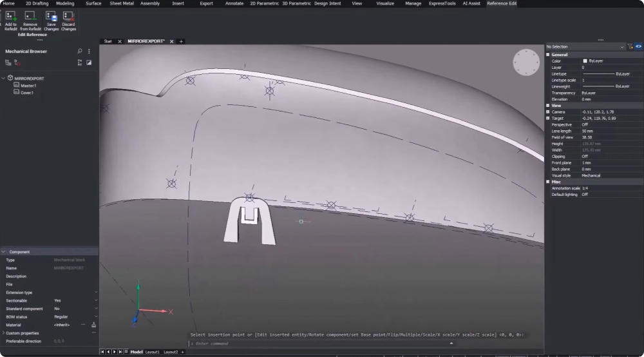644x357 pixels.
Task: Collapse the Misc properties group
Action: click(548, 182)
